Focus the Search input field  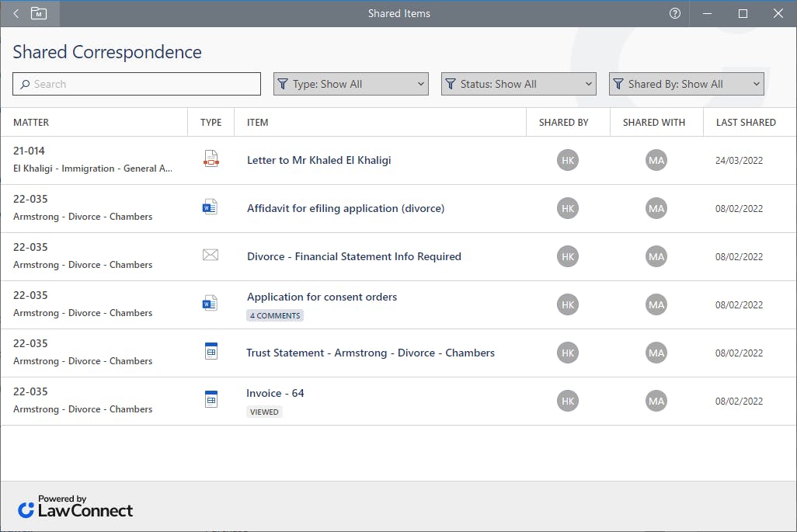click(137, 84)
